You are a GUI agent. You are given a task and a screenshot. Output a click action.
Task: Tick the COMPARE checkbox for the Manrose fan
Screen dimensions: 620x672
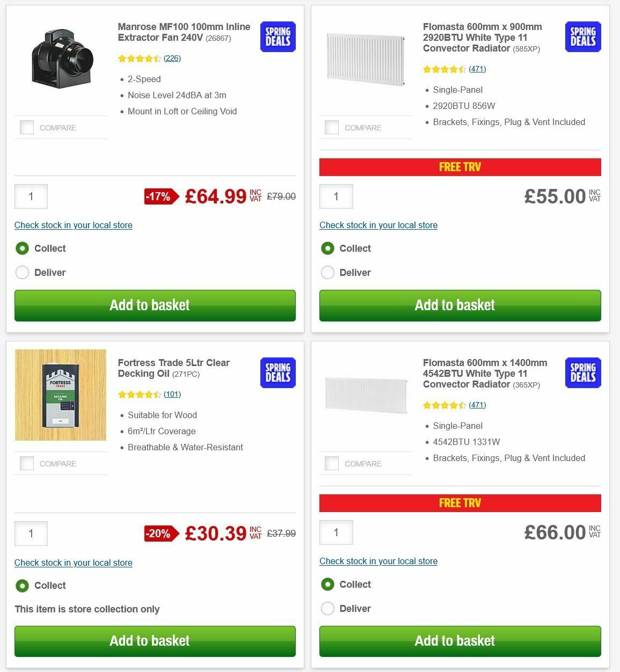click(x=26, y=127)
